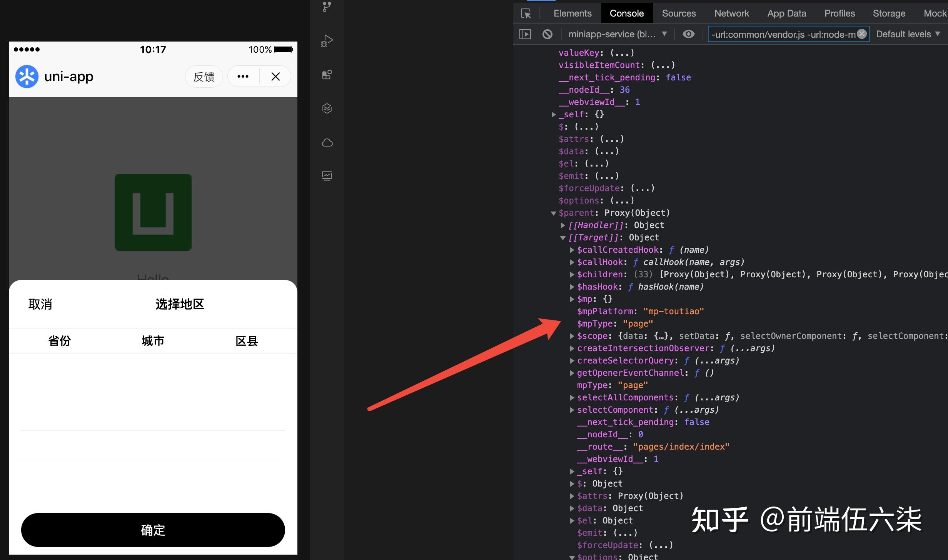Switch to the Network tab
This screenshot has width=948, height=560.
(732, 13)
